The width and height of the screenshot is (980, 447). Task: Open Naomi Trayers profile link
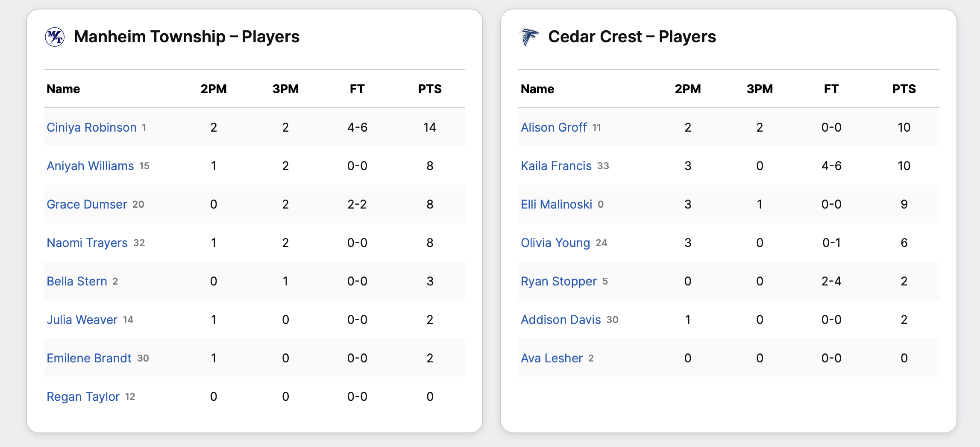(87, 243)
